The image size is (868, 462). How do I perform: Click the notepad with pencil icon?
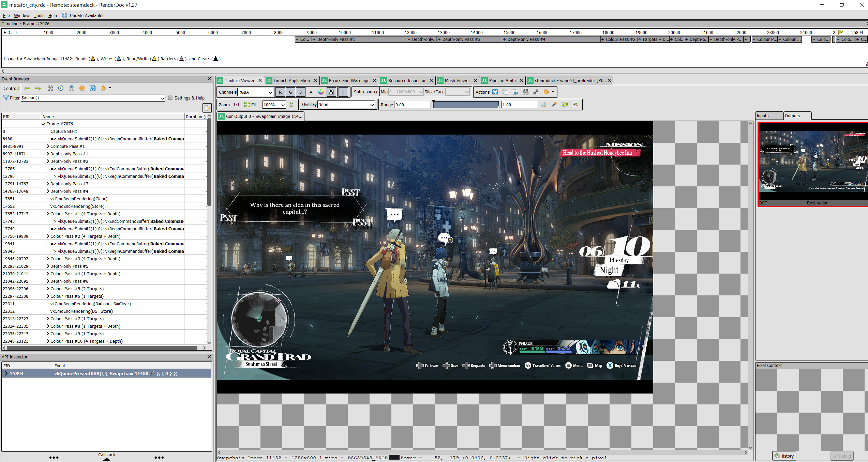[x=207, y=108]
